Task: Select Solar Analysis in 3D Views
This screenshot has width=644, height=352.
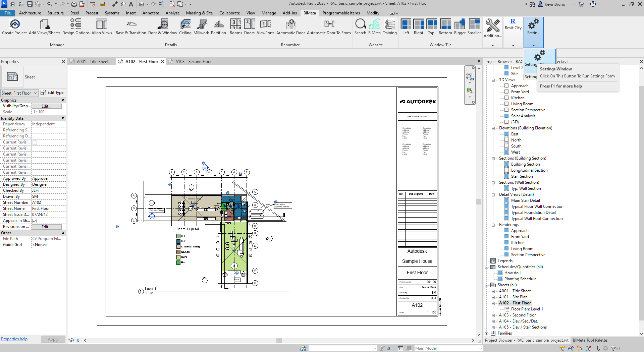Action: pos(523,116)
